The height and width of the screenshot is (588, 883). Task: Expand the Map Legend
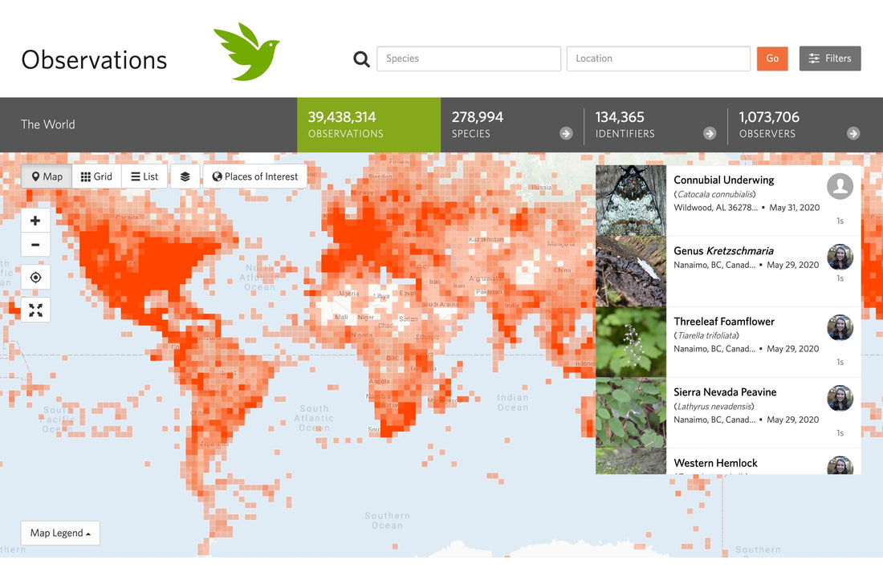[x=60, y=533]
